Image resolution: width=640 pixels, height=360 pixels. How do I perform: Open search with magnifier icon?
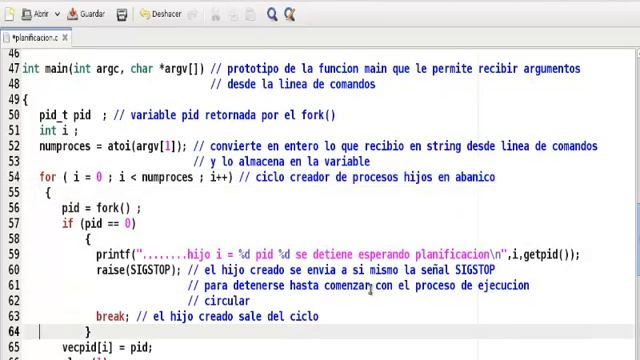pyautogui.click(x=272, y=15)
